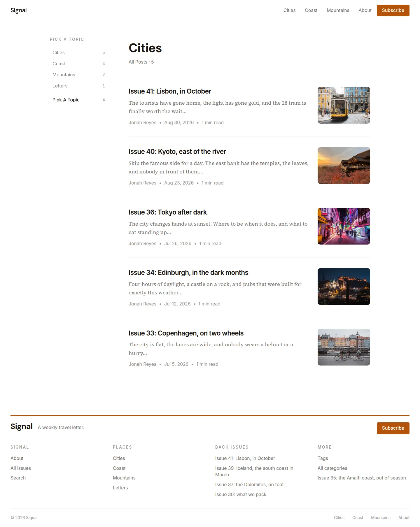Select Mountains topic in the sidebar
This screenshot has width=420, height=527.
click(78, 75)
